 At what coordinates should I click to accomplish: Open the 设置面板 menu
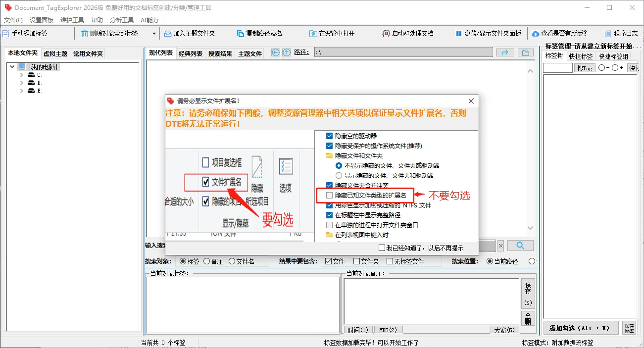(42, 20)
